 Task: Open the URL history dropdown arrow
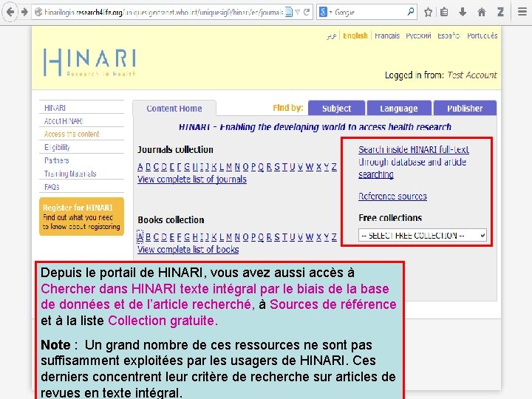pos(298,13)
